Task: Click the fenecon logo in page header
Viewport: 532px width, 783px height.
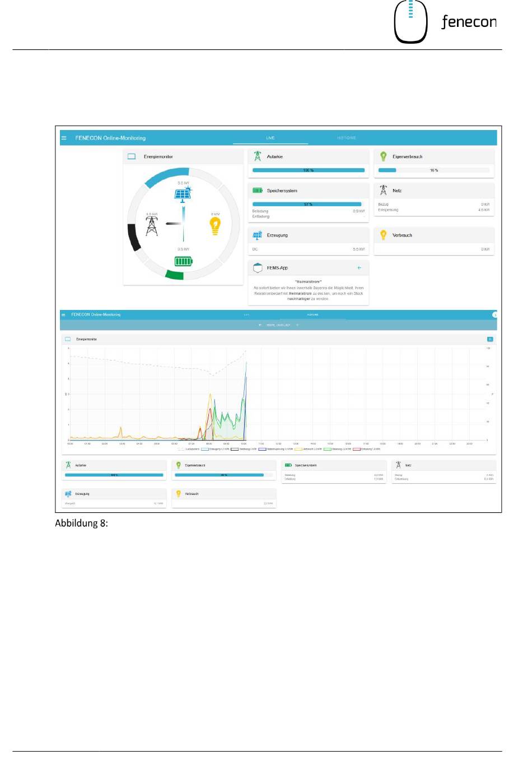Action: [445, 22]
